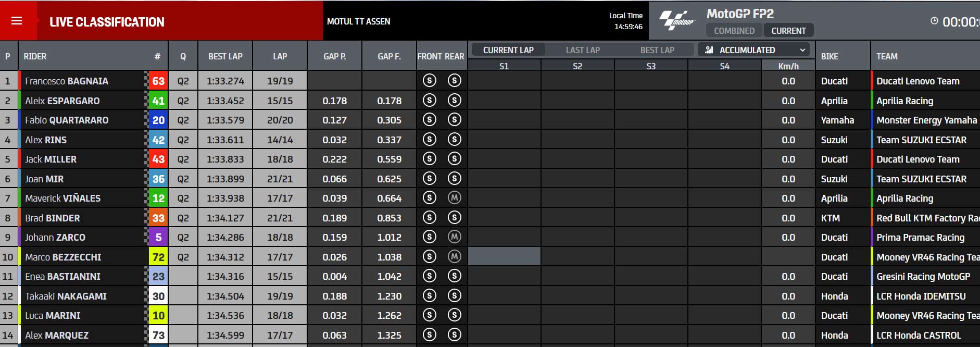Select rider Jack MILLER
The height and width of the screenshot is (347, 980).
[51, 159]
